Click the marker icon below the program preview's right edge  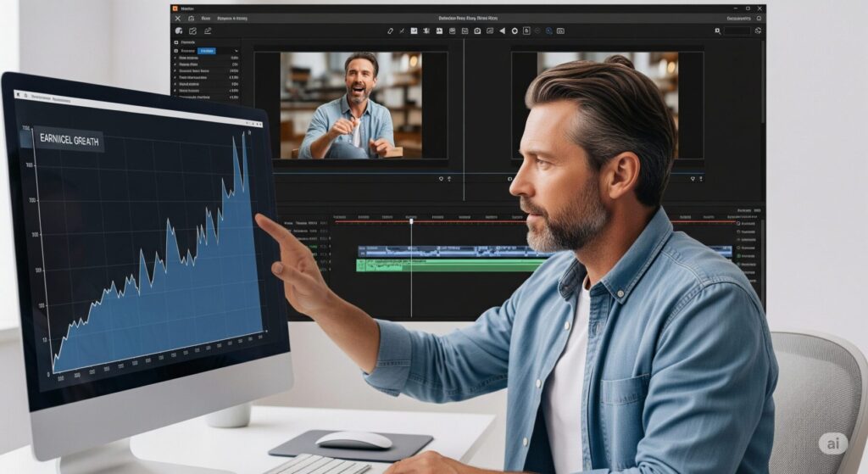(x=693, y=179)
